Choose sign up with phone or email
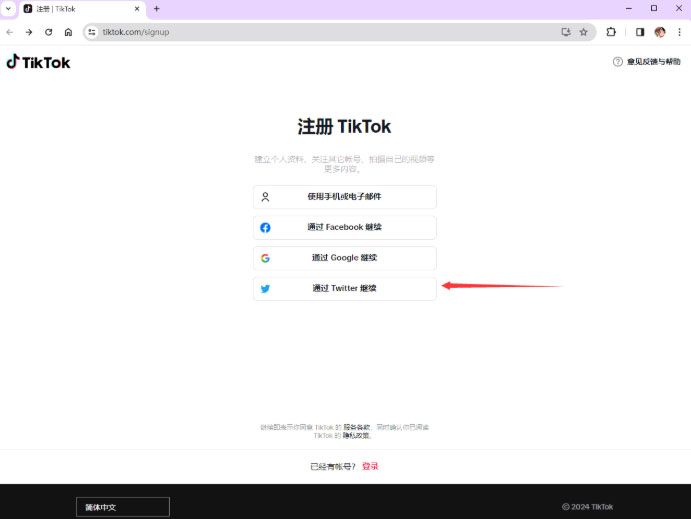691x519 pixels. [x=345, y=197]
